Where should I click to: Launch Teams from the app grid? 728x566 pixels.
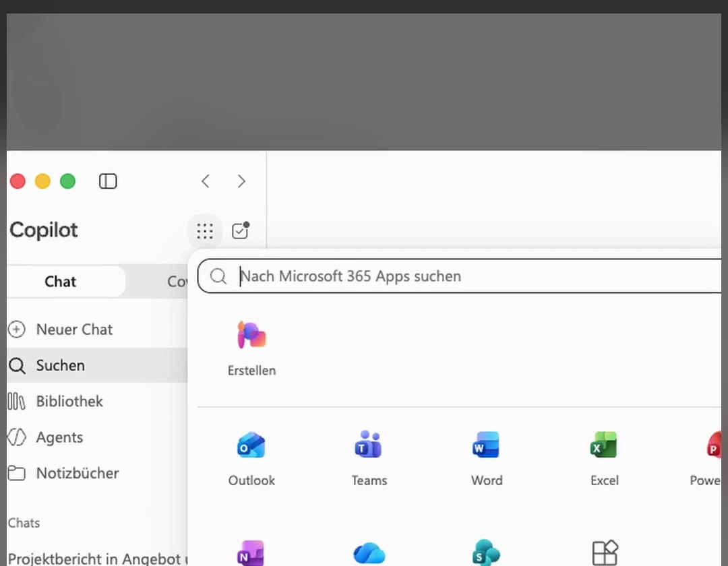pos(369,445)
